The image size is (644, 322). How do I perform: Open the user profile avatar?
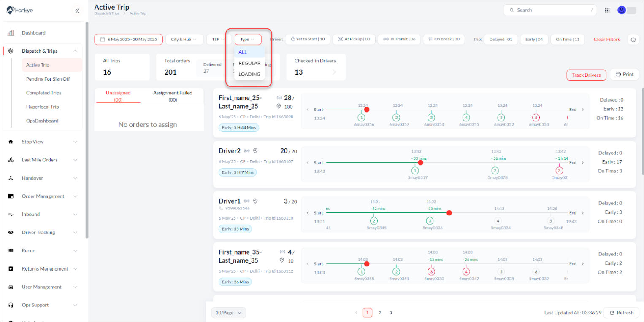(621, 10)
